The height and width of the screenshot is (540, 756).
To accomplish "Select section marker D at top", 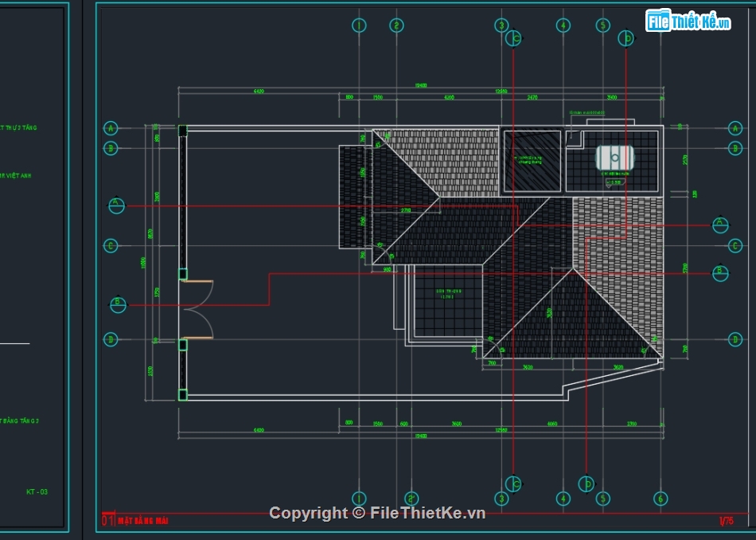I will 626,37.
